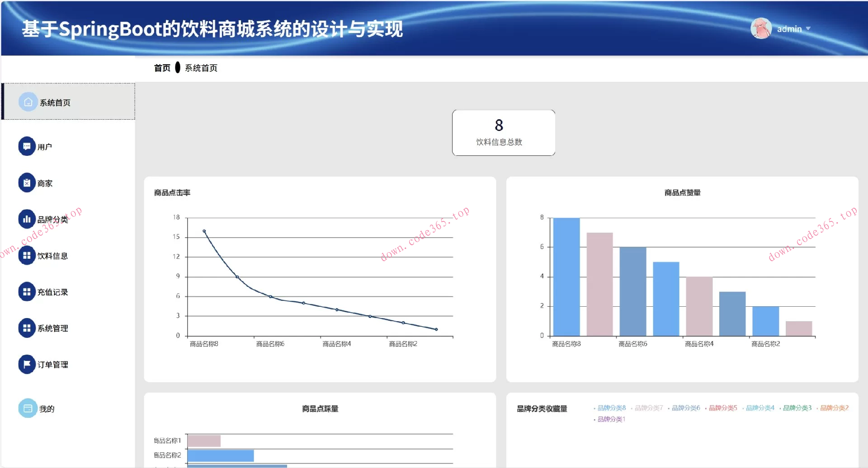This screenshot has height=468, width=868.
Task: Open the admin dropdown arrow
Action: pyautogui.click(x=808, y=28)
